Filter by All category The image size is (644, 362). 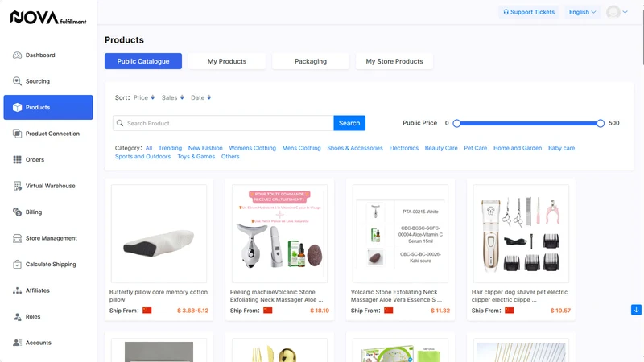[149, 148]
